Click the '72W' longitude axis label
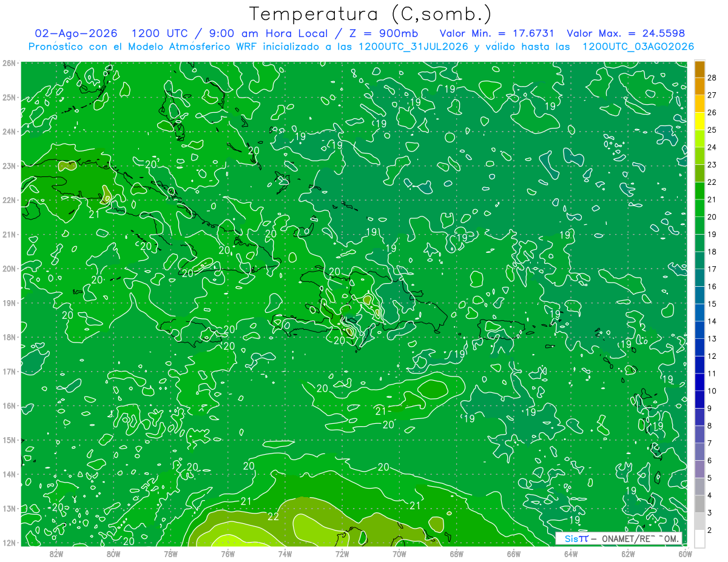Screen dimensions: 728x562 coord(342,554)
